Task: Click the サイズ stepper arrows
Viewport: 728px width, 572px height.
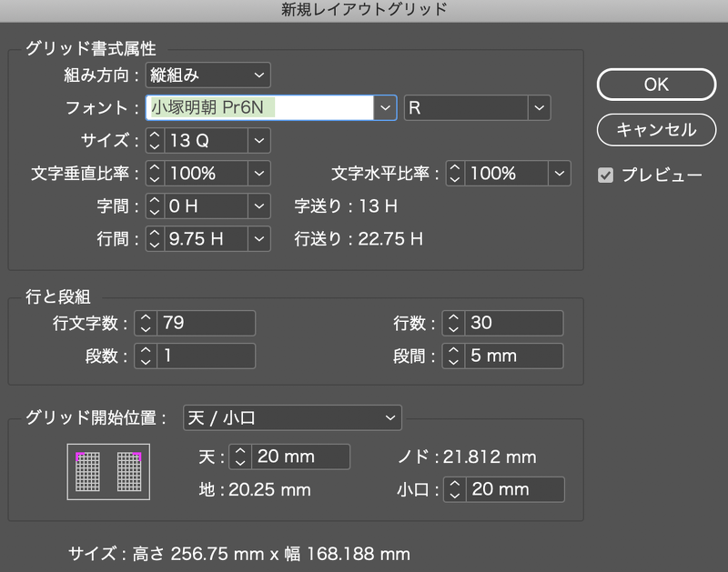Action: click(155, 141)
